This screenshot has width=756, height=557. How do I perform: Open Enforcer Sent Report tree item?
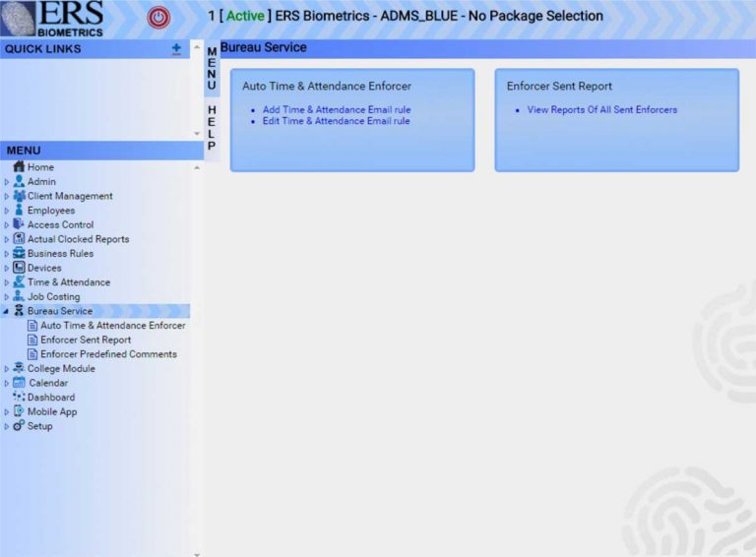pyautogui.click(x=86, y=340)
